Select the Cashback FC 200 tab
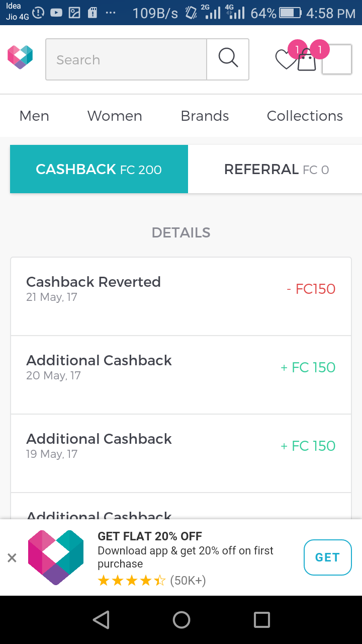The image size is (362, 644). pyautogui.click(x=99, y=169)
